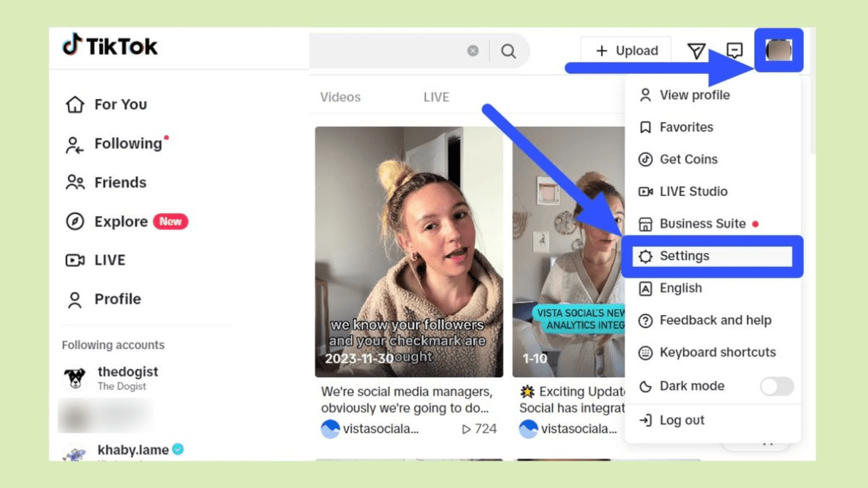Open LIVE Studio from the dropdown menu
The image size is (868, 488).
tap(693, 191)
